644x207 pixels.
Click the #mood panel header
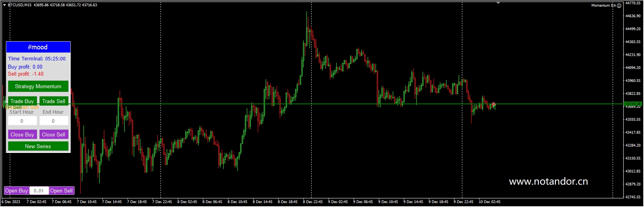(x=38, y=47)
